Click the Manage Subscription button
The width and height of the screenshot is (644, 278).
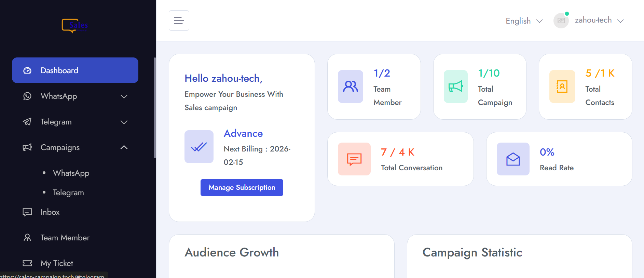click(x=242, y=187)
